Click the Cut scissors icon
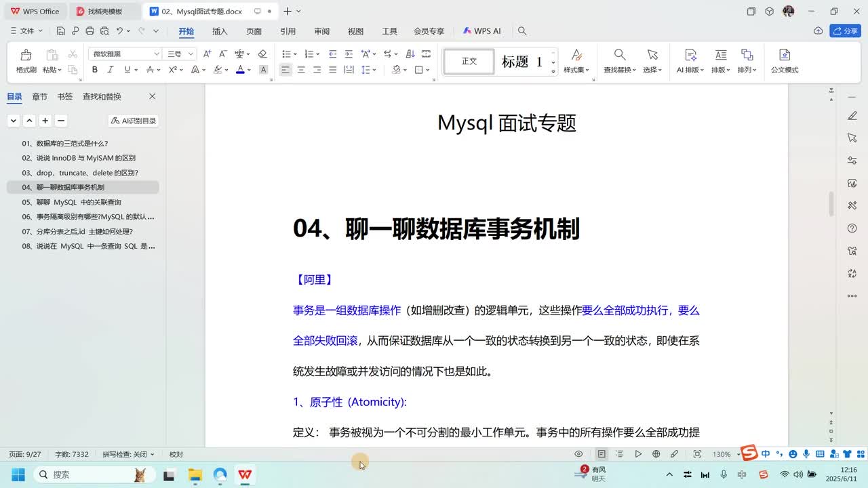The image size is (868, 488). [x=73, y=54]
